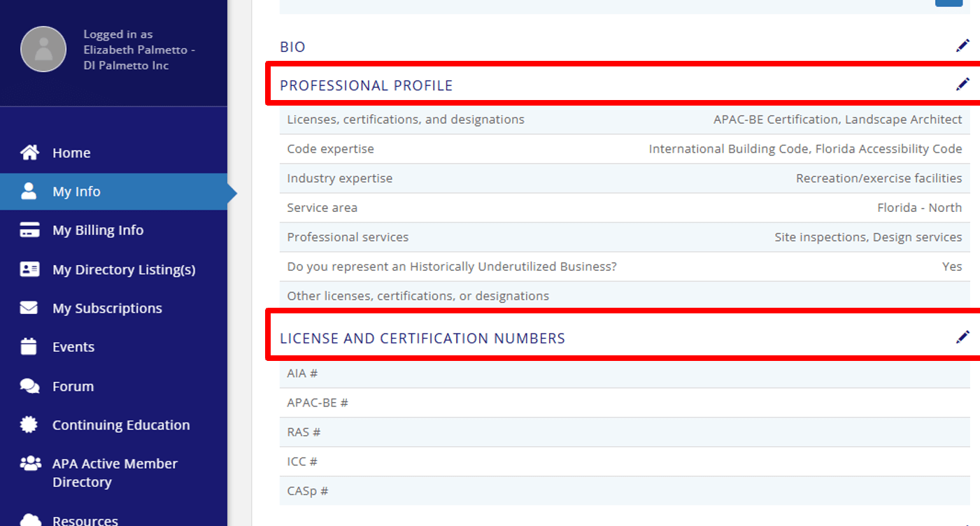
Task: Open the Professional Profile editor via pencil icon
Action: pos(963,83)
